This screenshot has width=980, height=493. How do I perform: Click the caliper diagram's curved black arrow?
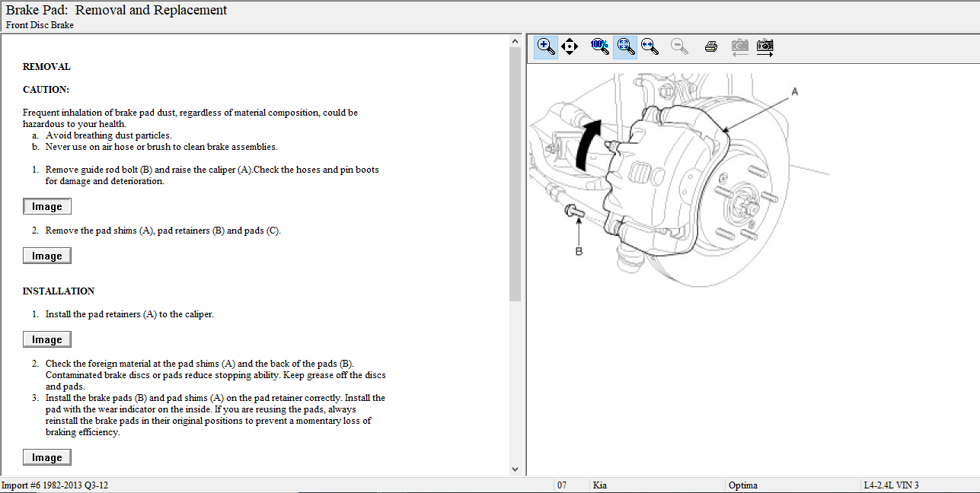point(586,145)
